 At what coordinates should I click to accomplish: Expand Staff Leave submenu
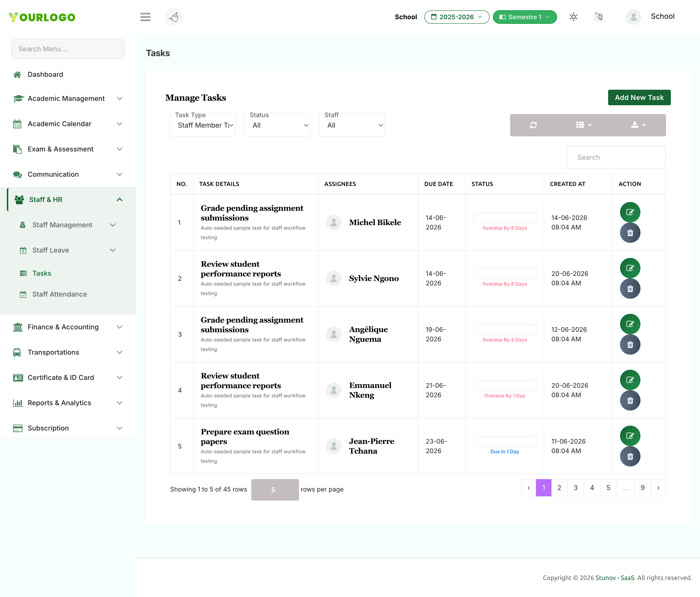tap(68, 250)
